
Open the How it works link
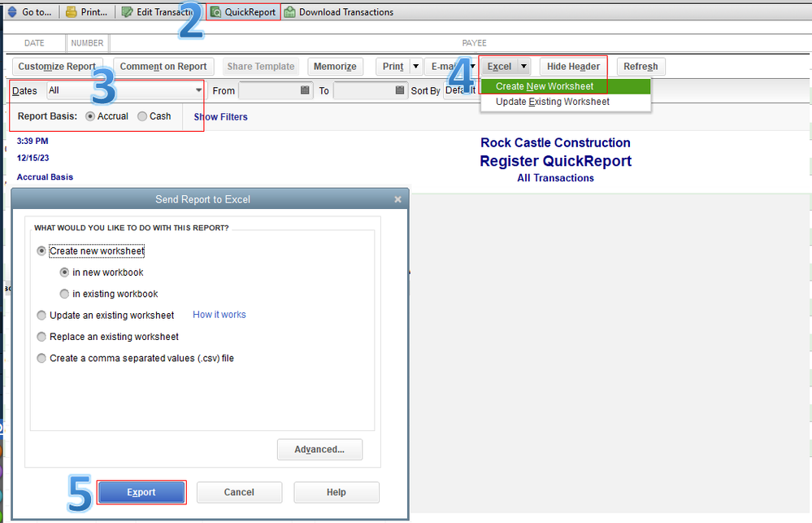[219, 315]
